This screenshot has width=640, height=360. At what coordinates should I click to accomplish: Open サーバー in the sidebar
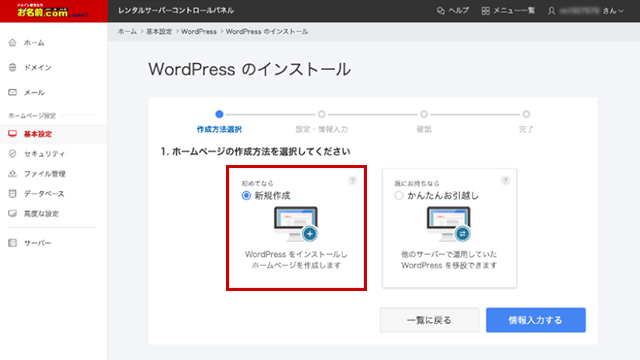(x=38, y=243)
